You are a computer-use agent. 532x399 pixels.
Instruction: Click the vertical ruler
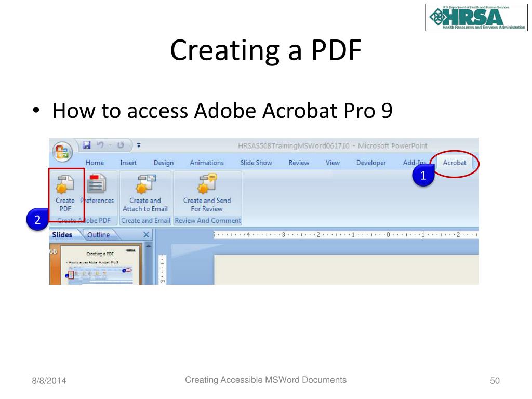tap(163, 269)
